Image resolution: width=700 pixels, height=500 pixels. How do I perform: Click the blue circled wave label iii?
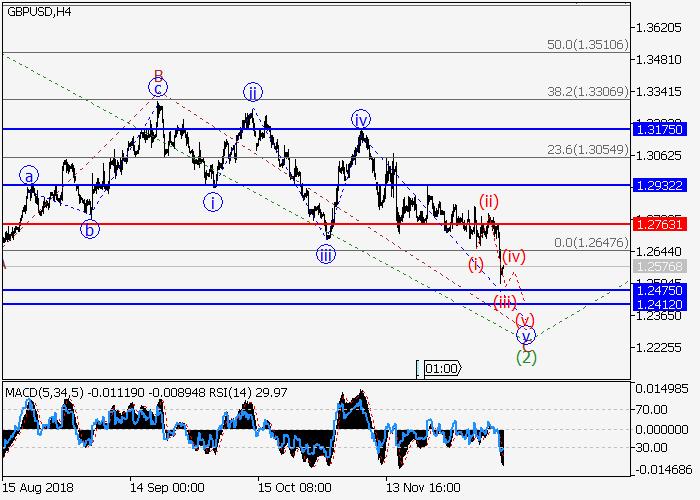click(x=326, y=255)
